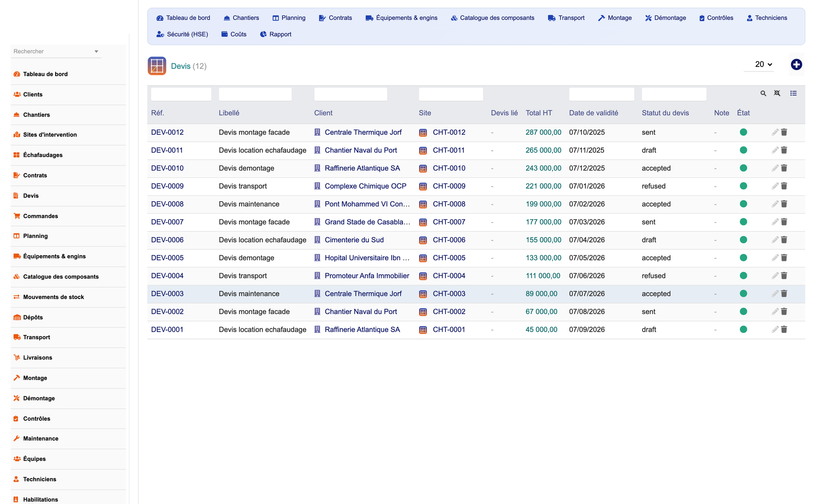The height and width of the screenshot is (504, 814).
Task: Edit DEV-0010 with the pencil icon
Action: (775, 168)
